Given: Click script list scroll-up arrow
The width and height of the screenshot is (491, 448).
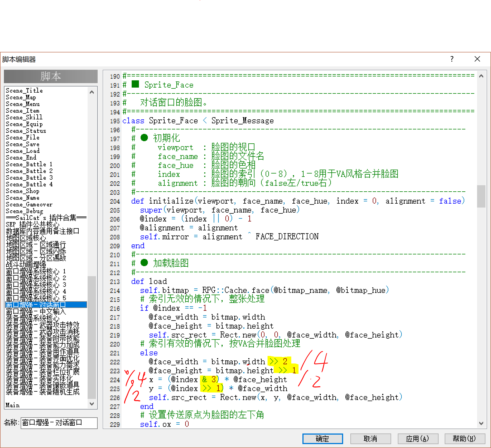Looking at the screenshot, I should click(x=92, y=92).
